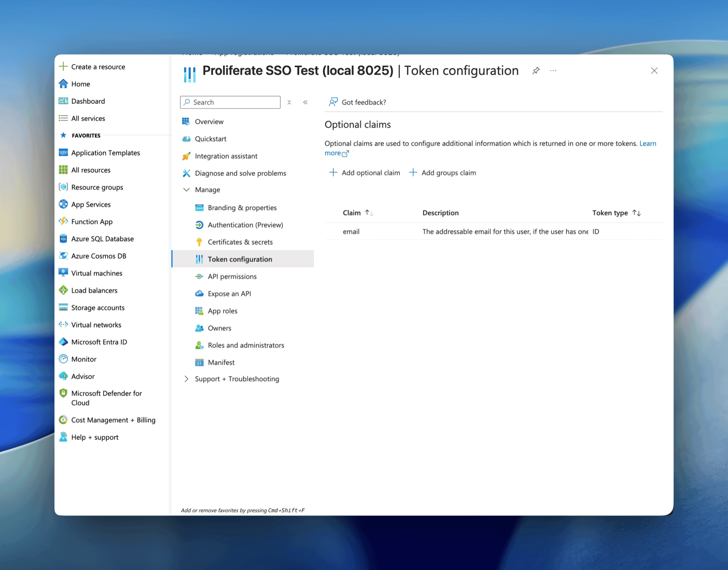Collapse the Manage section chevron
Image resolution: width=728 pixels, height=570 pixels.
pyautogui.click(x=186, y=190)
